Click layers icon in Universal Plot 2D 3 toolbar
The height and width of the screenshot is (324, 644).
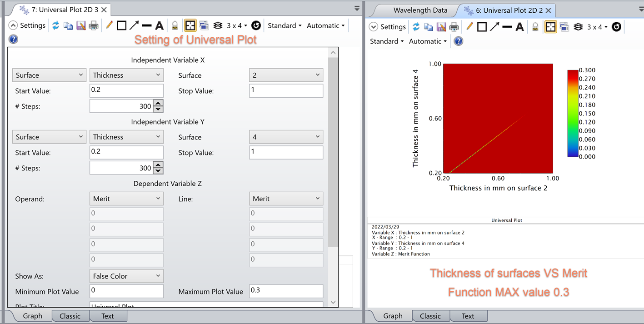coord(218,25)
